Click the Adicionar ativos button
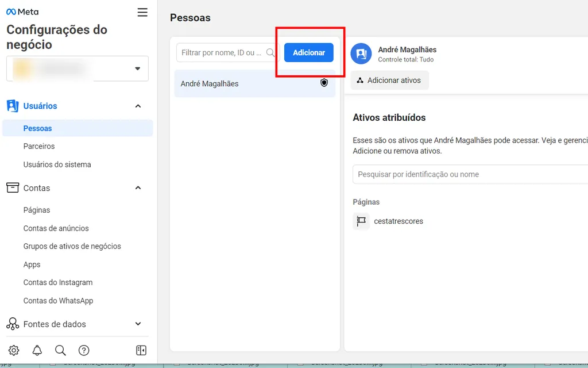Viewport: 588px width, 368px height. pos(389,80)
